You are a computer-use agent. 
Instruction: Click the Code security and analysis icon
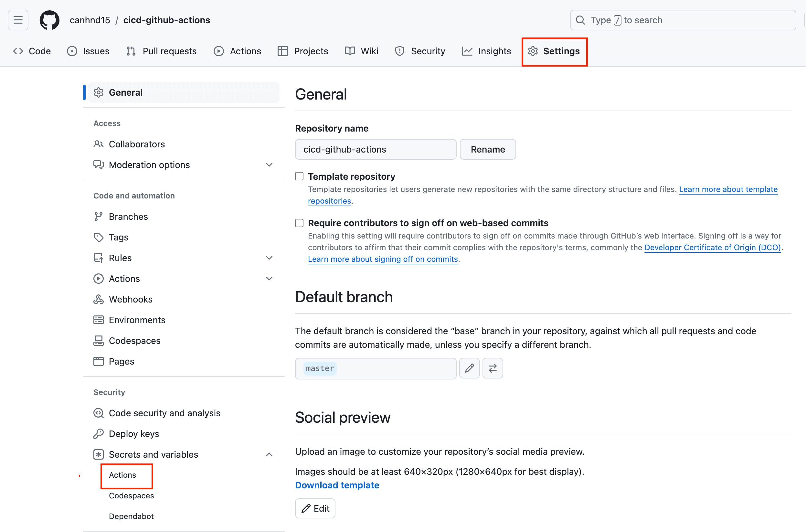click(x=98, y=413)
